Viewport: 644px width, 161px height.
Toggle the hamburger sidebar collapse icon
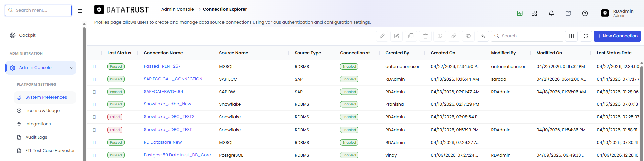(x=80, y=11)
